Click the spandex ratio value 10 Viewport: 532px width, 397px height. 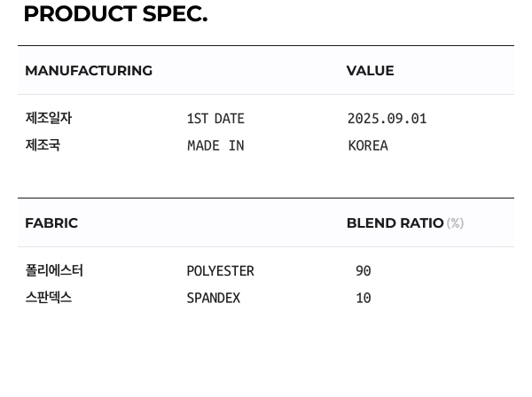[x=364, y=299]
